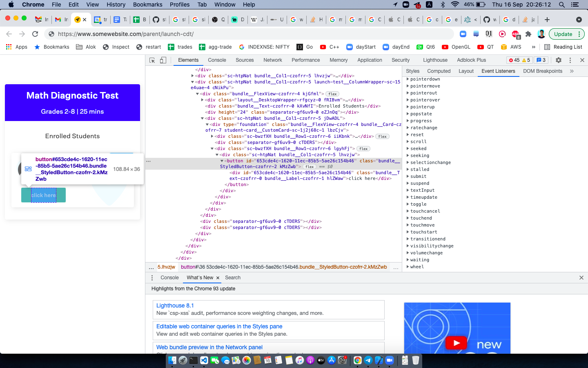Expand the scroll event listener

click(408, 142)
